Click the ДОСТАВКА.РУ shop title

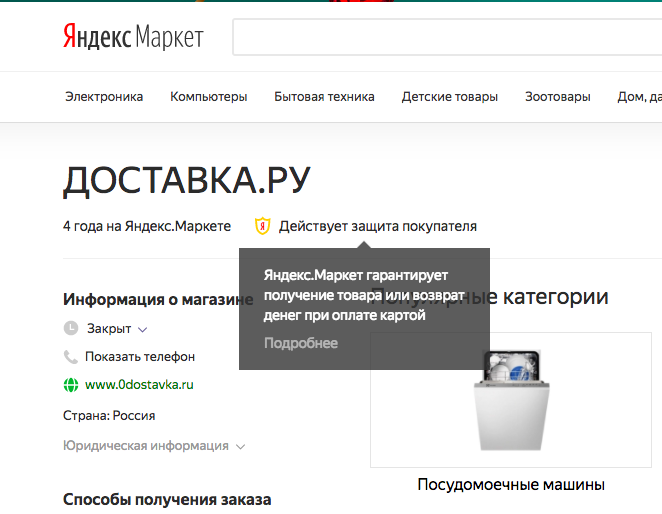[187, 180]
